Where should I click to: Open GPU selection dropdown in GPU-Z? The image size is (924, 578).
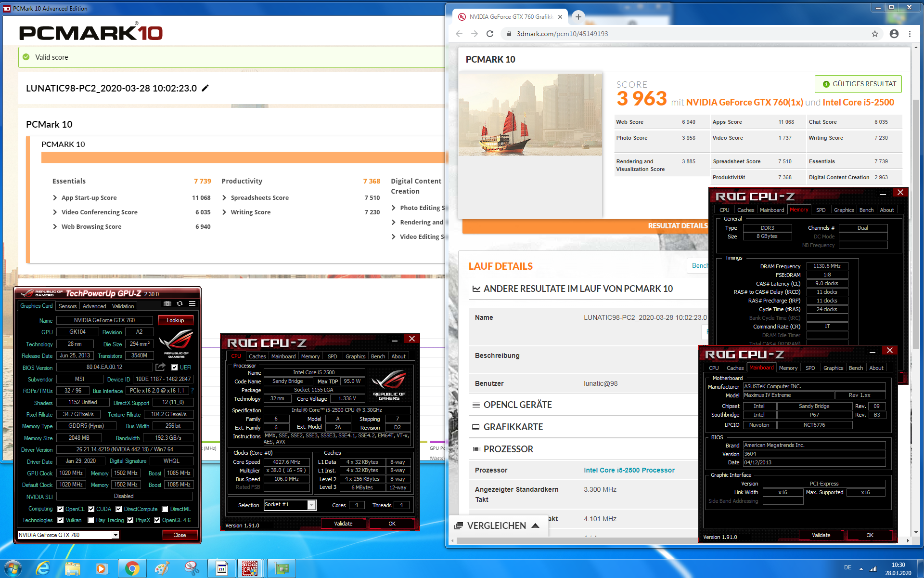click(x=115, y=535)
